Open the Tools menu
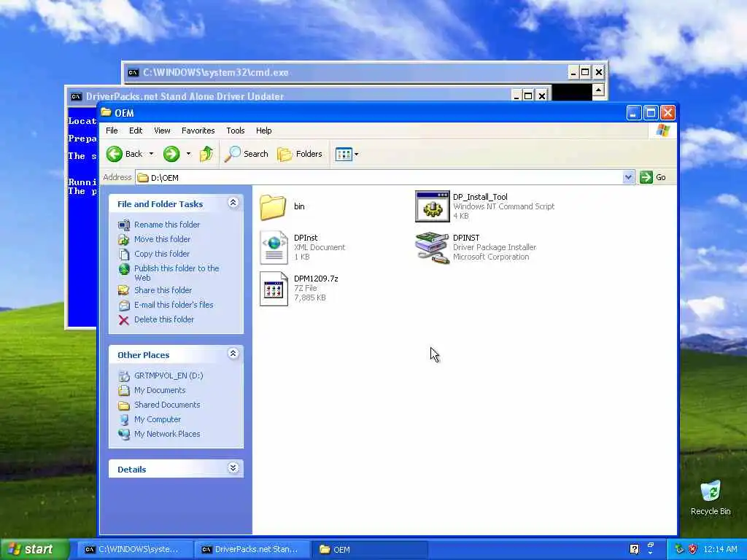The image size is (747, 560). point(236,131)
